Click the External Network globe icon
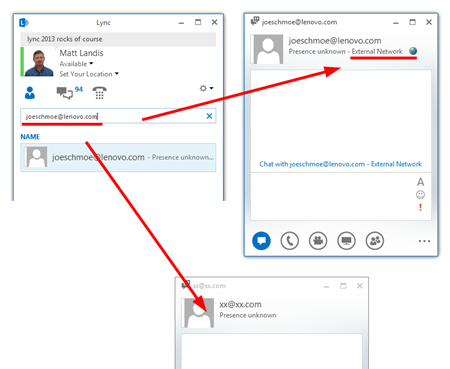Viewport: 450px width, 369px height. (413, 51)
